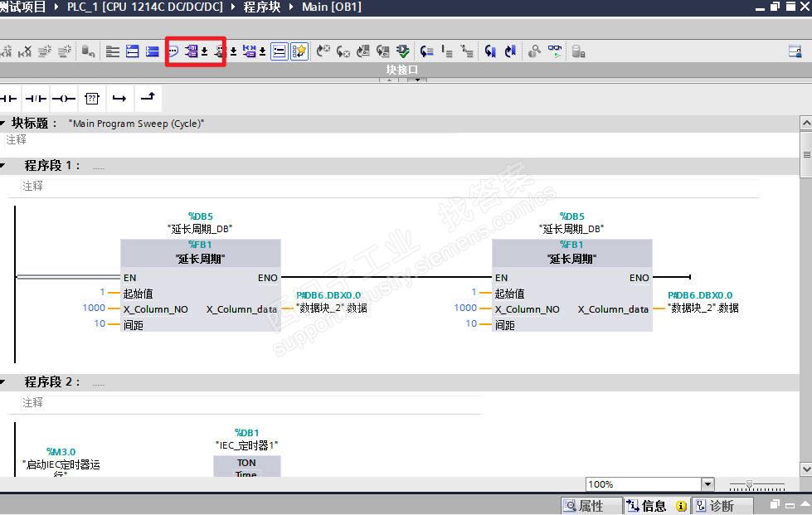
Task: Click the info icon beside 信息 tab
Action: click(x=681, y=506)
